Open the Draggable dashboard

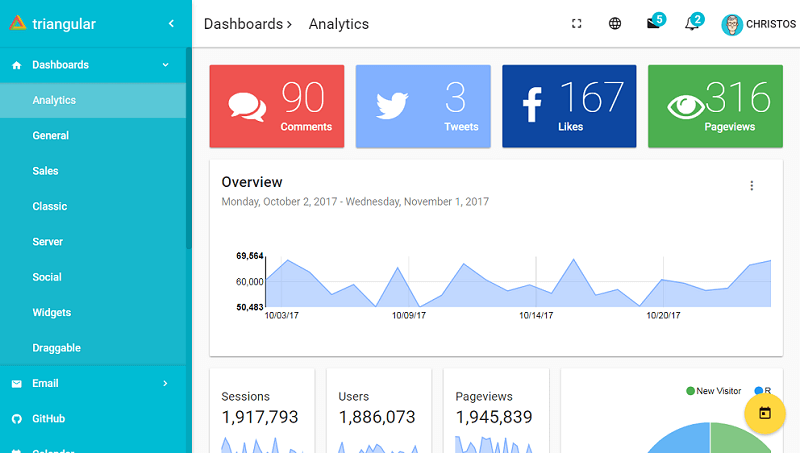[x=93, y=348]
